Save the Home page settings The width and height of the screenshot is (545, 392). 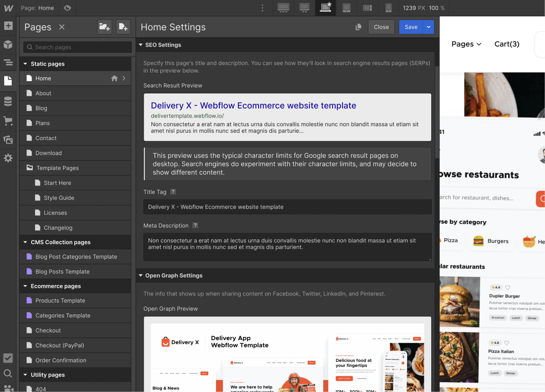click(411, 27)
